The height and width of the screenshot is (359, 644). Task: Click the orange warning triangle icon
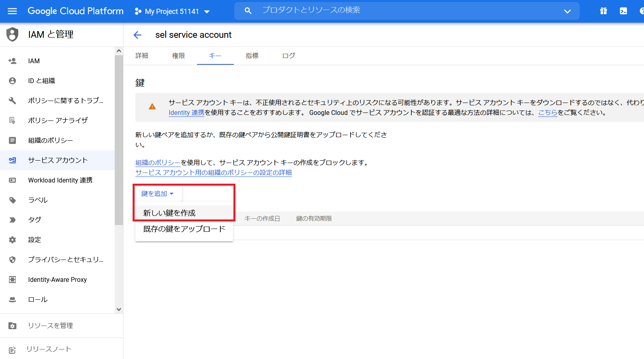(x=152, y=107)
